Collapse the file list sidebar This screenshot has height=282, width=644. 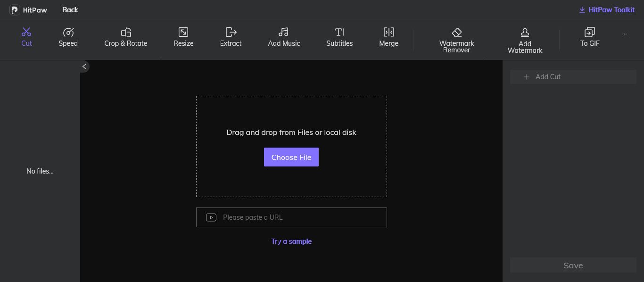click(x=84, y=66)
